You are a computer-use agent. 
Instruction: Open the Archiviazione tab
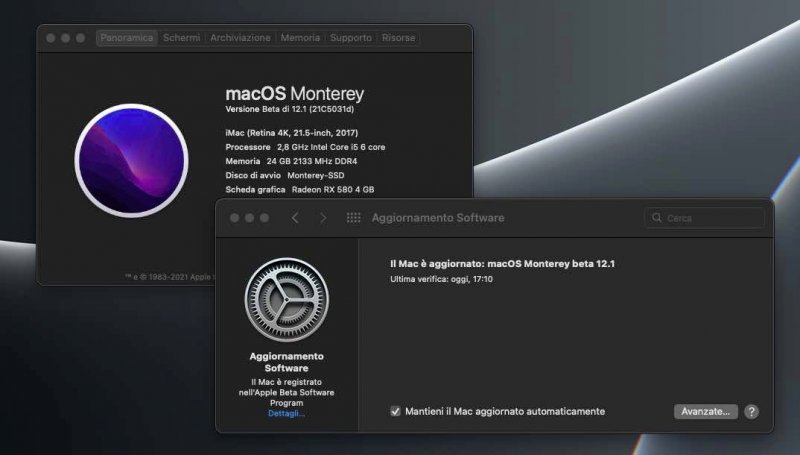tap(240, 38)
